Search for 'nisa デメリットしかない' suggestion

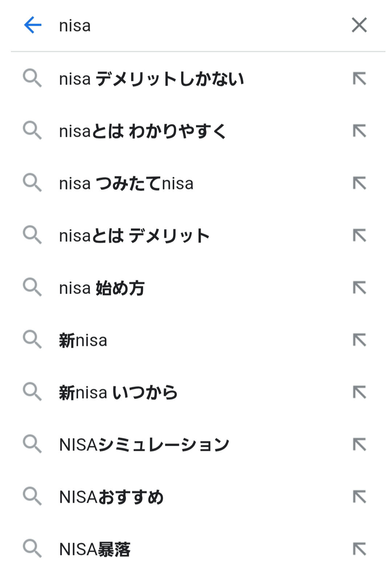coord(151,79)
